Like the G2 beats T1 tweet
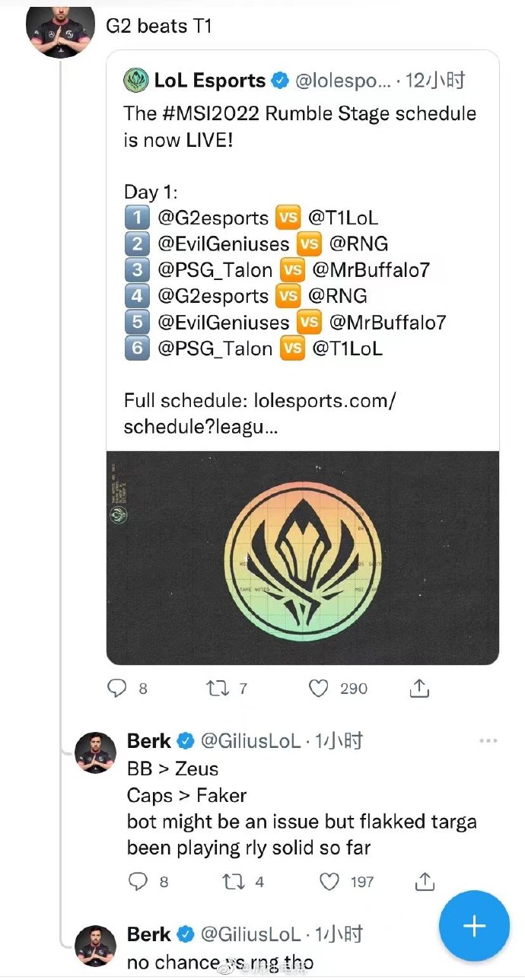Viewport: 525px width, 980px height. (319, 689)
